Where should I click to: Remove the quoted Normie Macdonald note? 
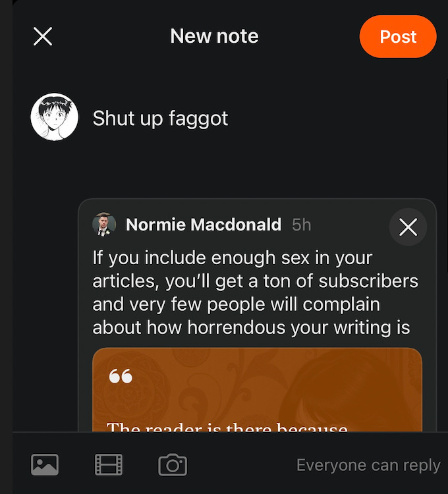(408, 227)
